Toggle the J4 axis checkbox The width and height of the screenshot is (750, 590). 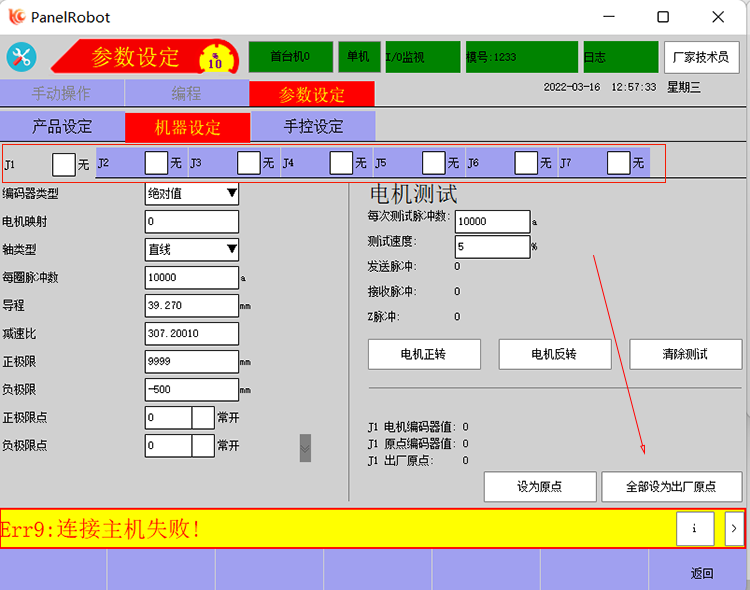(x=341, y=163)
